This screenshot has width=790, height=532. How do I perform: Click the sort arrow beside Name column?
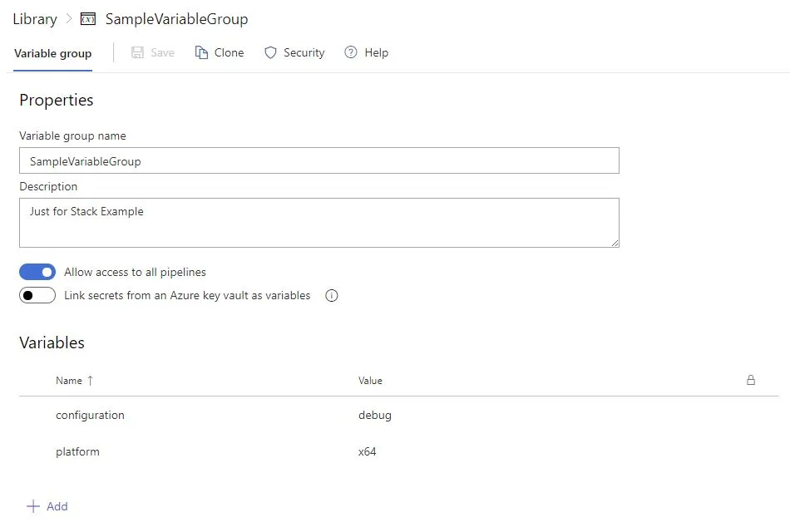point(90,381)
